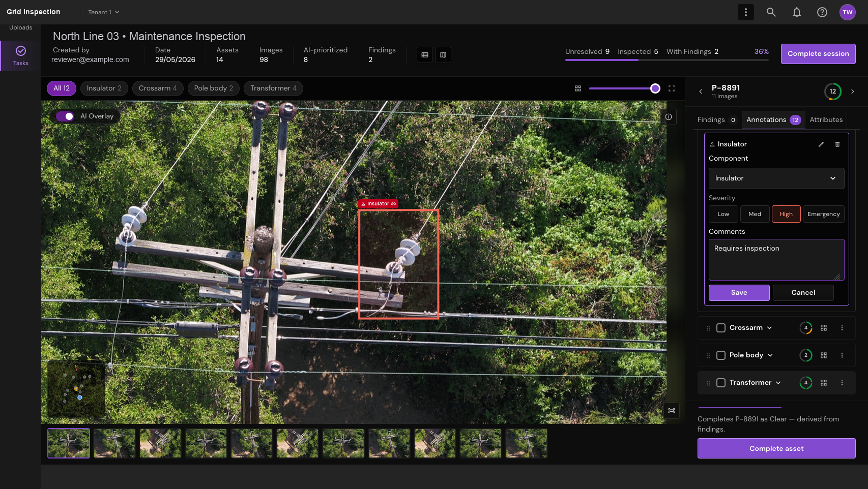
Task: Click the Save button
Action: (739, 293)
